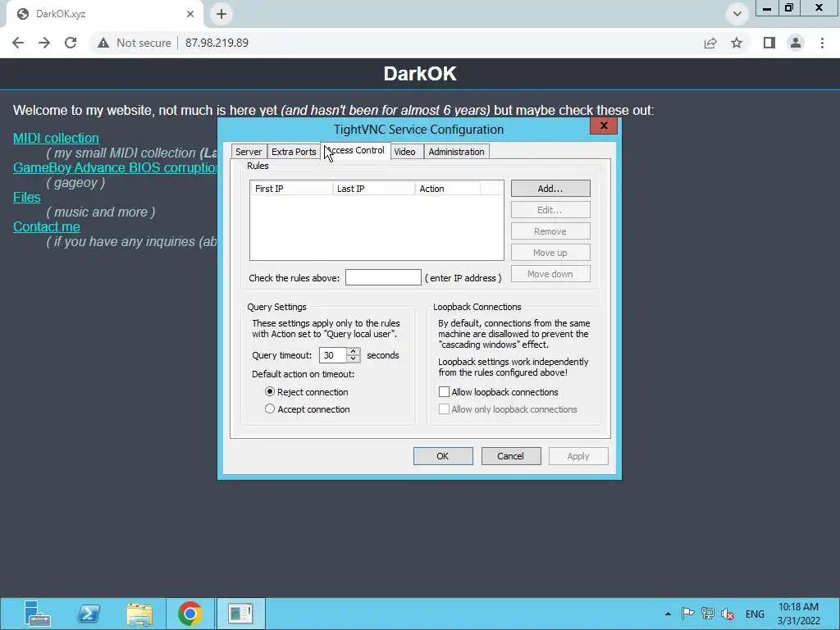Open the Files link

coord(27,197)
